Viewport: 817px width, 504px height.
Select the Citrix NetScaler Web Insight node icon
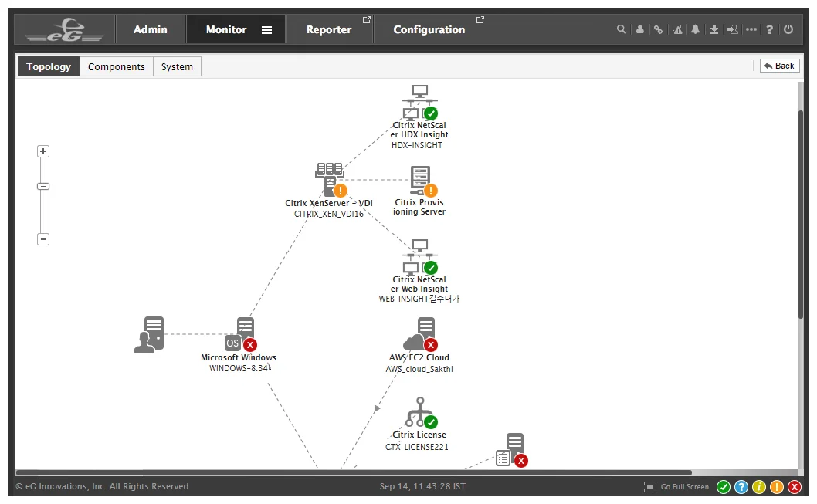(x=419, y=257)
